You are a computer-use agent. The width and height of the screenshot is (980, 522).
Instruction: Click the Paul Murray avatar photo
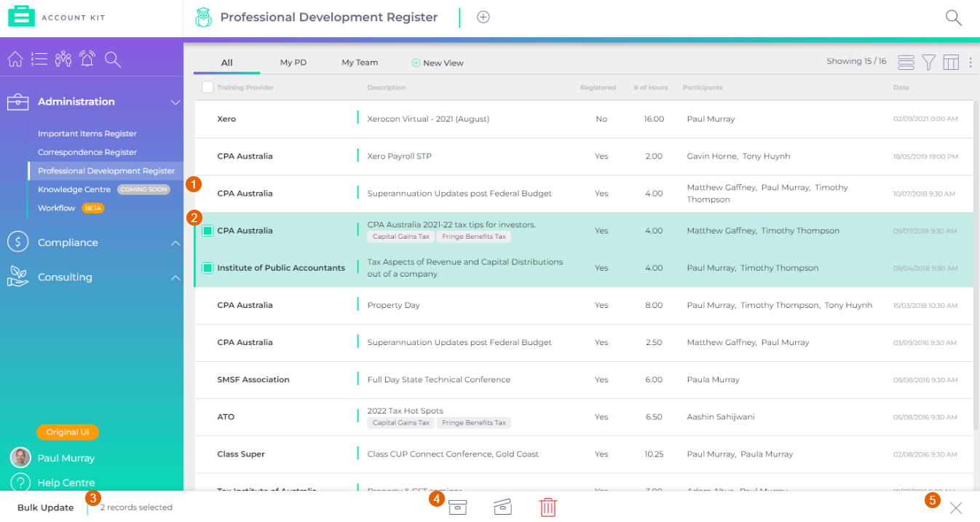(x=20, y=457)
